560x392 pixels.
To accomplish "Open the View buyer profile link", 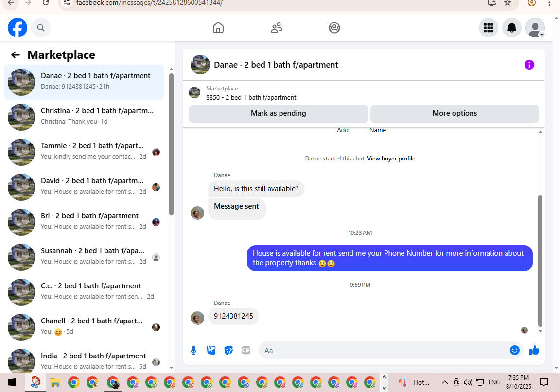I will [391, 158].
